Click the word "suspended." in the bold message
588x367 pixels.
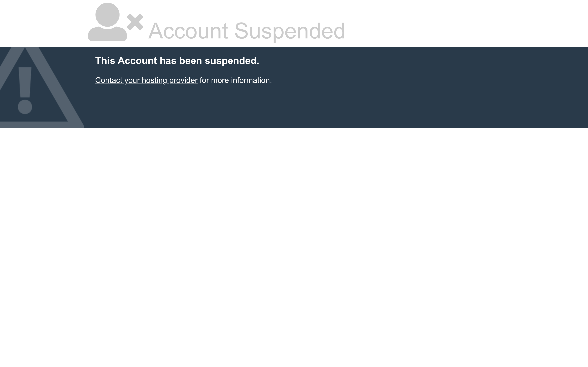232,61
